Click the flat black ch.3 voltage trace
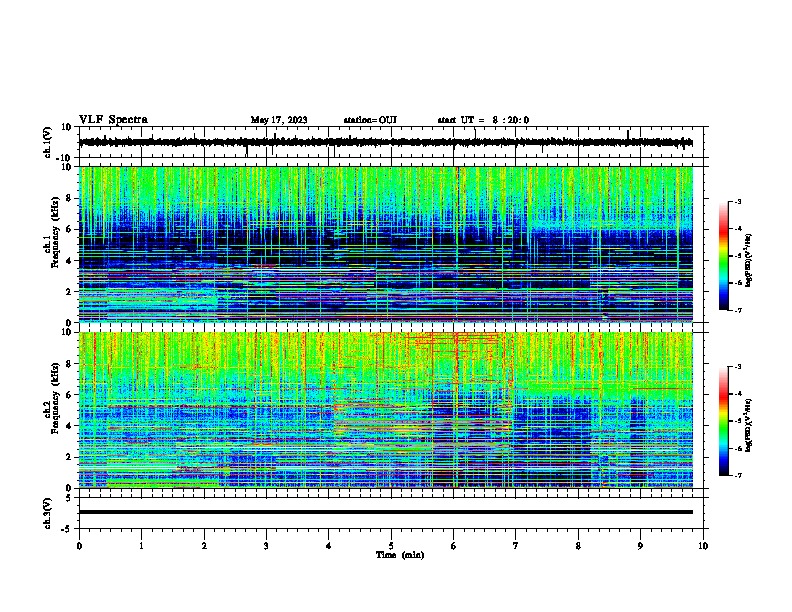Screen dimensions: 792x612 point(385,512)
